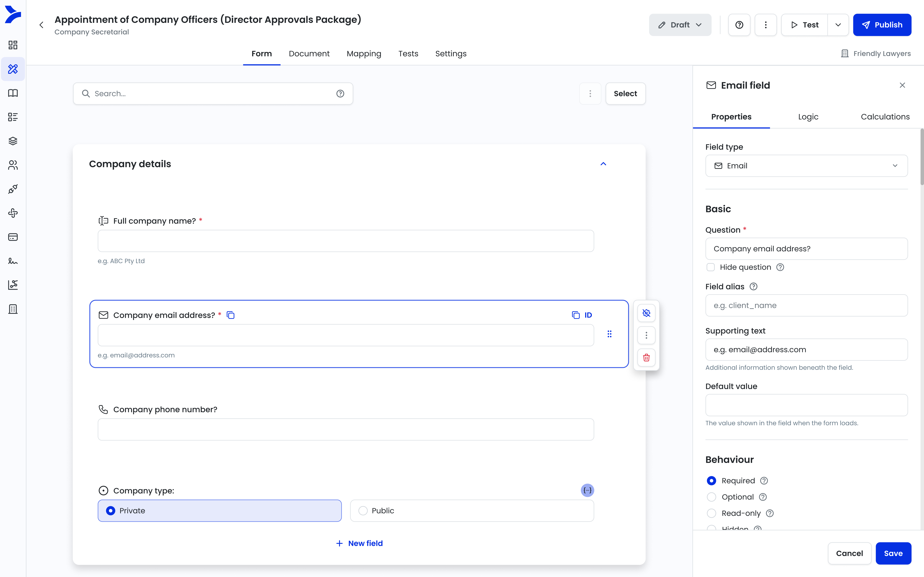Click the Publish button
924x577 pixels.
(x=882, y=24)
